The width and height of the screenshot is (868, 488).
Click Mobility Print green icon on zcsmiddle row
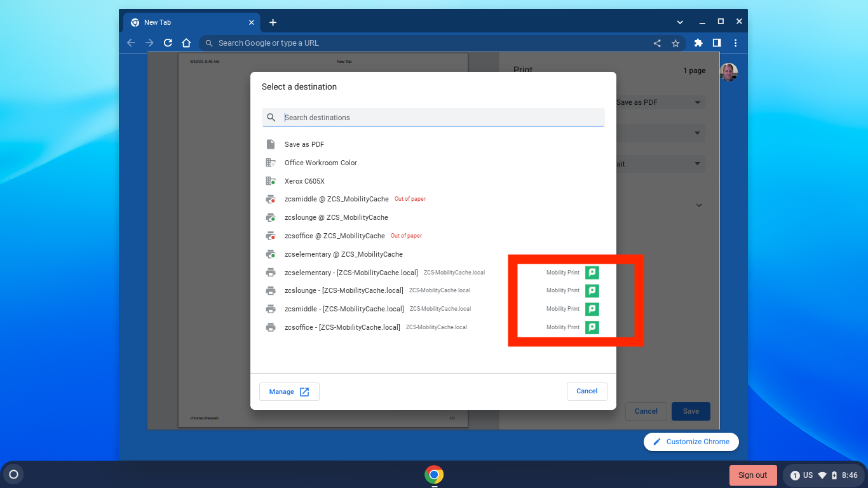592,309
